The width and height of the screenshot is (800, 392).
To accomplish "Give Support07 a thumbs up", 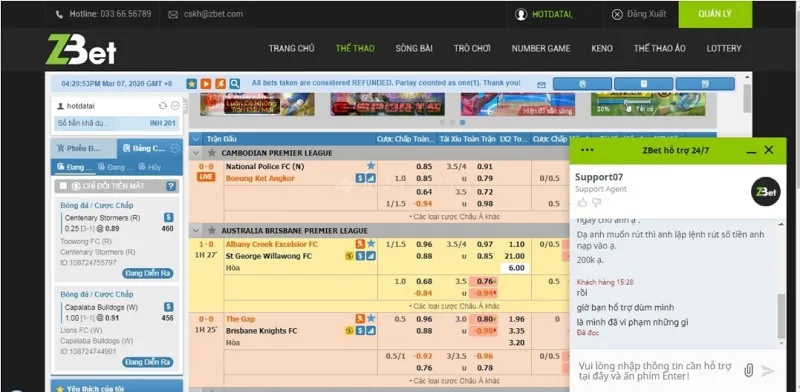I will pos(582,203).
